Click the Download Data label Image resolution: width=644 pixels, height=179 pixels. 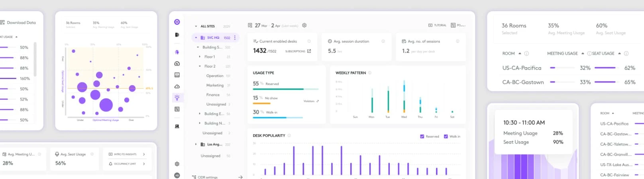click(x=21, y=23)
